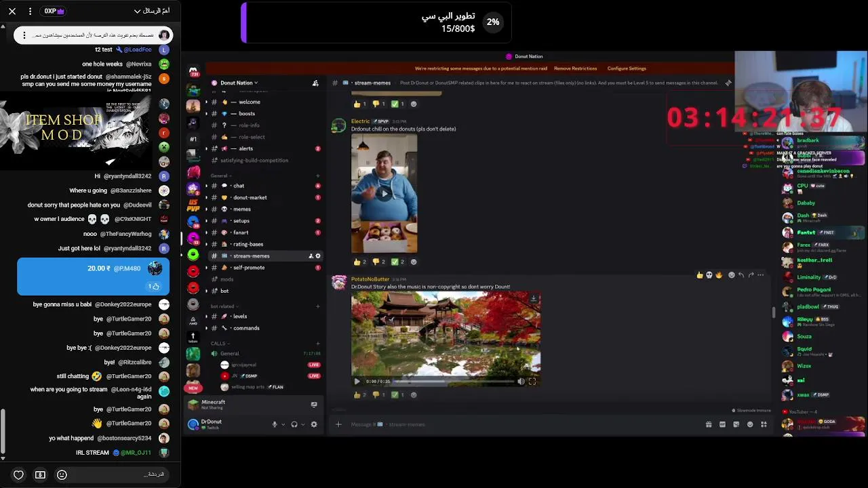
Task: Open the emoji picker in chat
Action: [62, 474]
